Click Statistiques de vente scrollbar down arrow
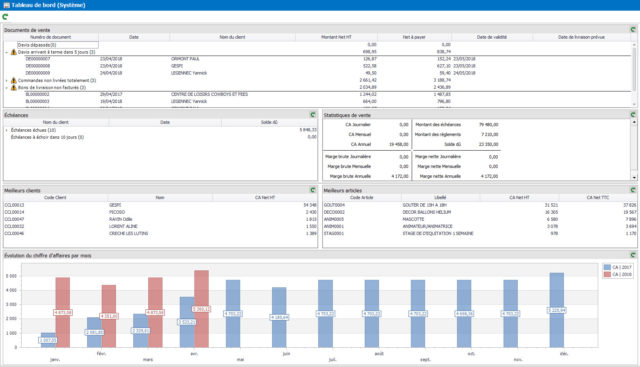Image resolution: width=640 pixels, height=367 pixels. click(x=634, y=178)
